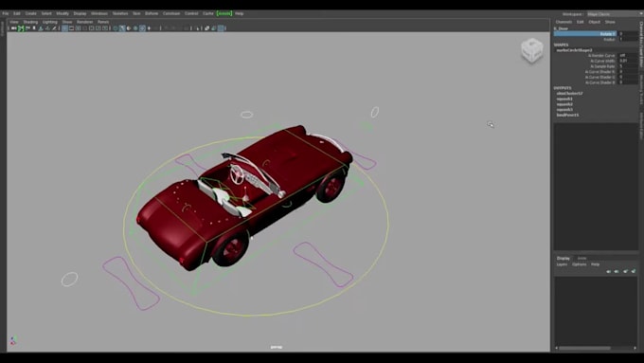Click the axis orientation gizmo at viewport bottom-left
Image resolution: width=644 pixels, height=363 pixels.
click(x=12, y=341)
